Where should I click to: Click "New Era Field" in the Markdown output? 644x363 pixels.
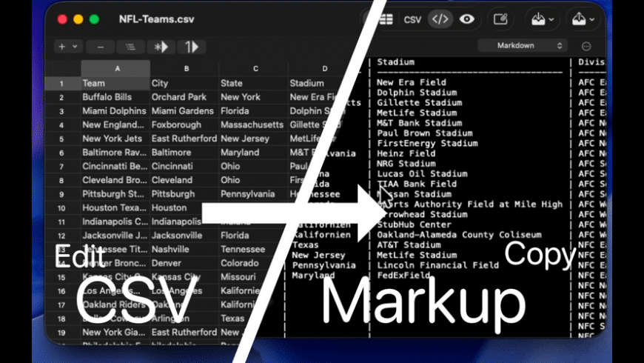click(x=412, y=83)
